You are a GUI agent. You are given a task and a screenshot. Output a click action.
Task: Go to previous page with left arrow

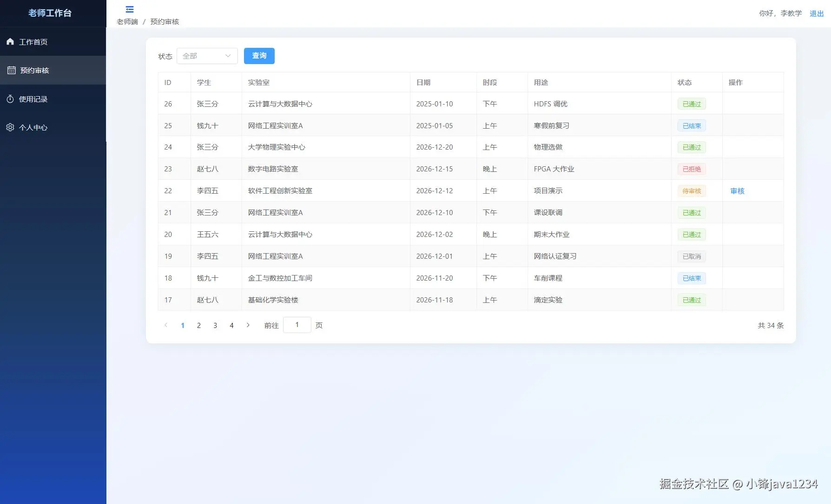[x=166, y=325]
